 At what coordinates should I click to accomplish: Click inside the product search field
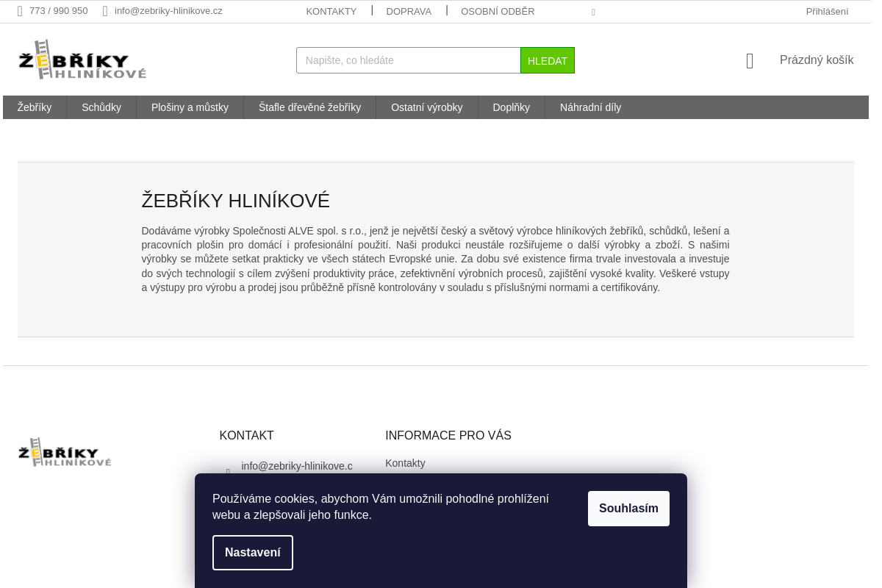(x=408, y=60)
